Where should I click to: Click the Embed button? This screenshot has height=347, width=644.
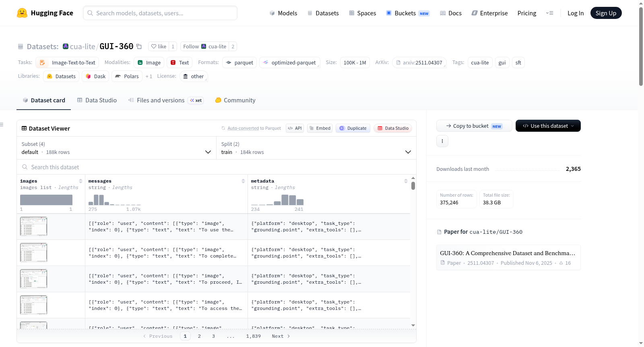coord(320,128)
